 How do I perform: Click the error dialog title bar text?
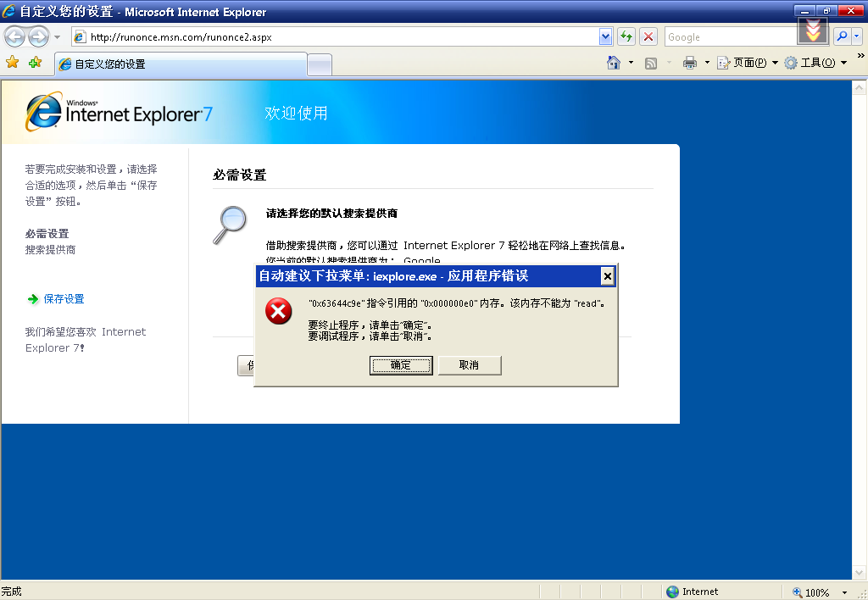tap(393, 275)
